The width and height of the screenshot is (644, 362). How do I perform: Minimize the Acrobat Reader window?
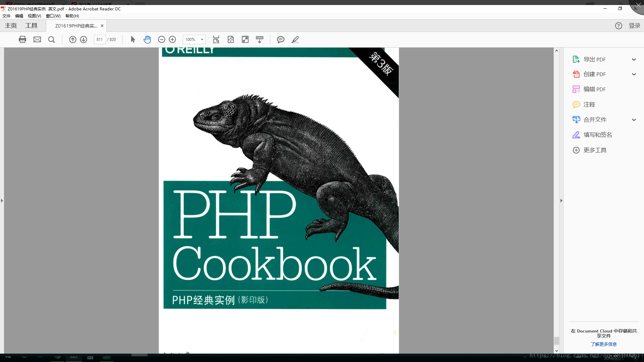(x=605, y=9)
